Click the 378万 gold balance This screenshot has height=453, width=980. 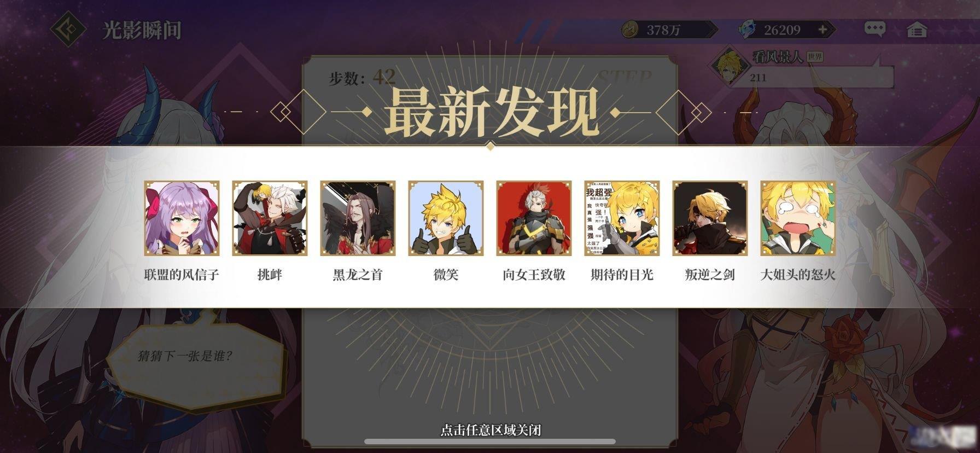pos(663,30)
